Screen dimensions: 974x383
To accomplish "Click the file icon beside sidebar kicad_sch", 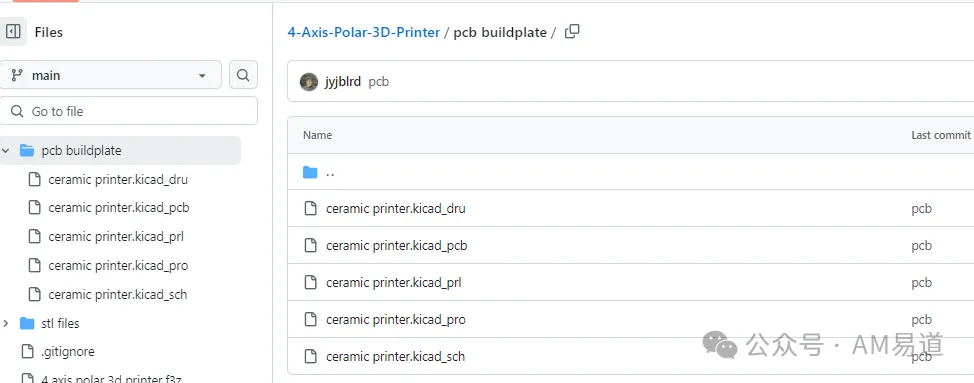I will pyautogui.click(x=35, y=294).
